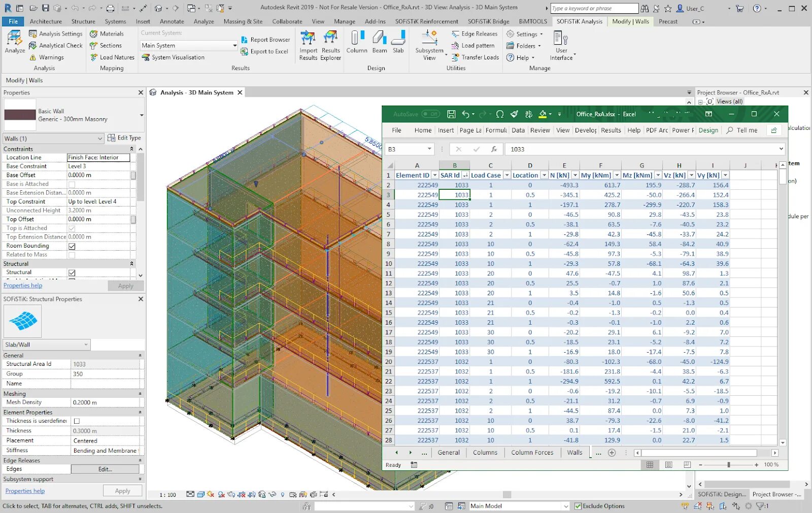Screen dimensions: 812x513
Task: Switch to SOFiSTiK Reinforcement tab
Action: coord(427,21)
